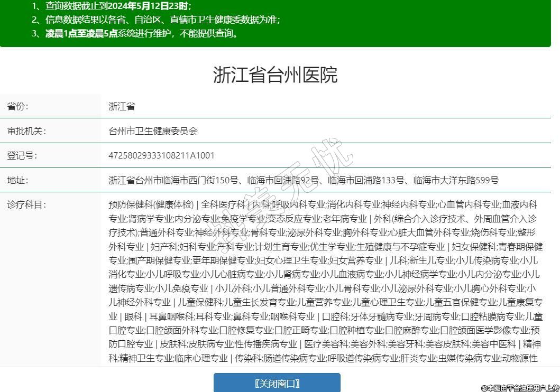
Task: Select the 省份 row label
Action: pyautogui.click(x=18, y=106)
